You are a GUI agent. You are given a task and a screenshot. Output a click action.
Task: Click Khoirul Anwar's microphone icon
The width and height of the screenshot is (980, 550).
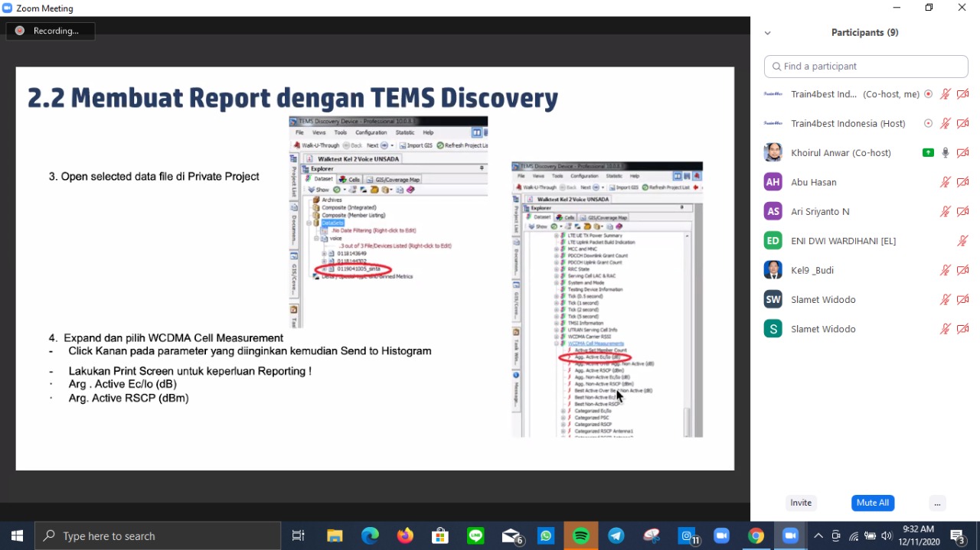(946, 153)
